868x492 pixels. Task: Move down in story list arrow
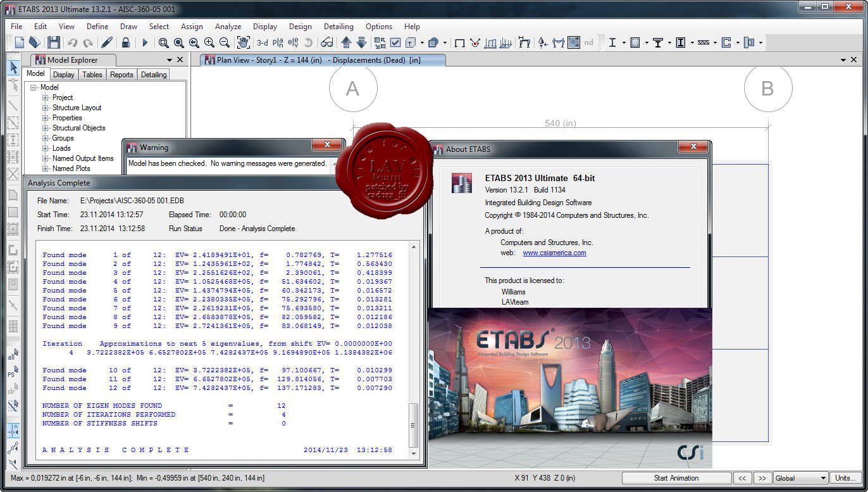coord(361,42)
